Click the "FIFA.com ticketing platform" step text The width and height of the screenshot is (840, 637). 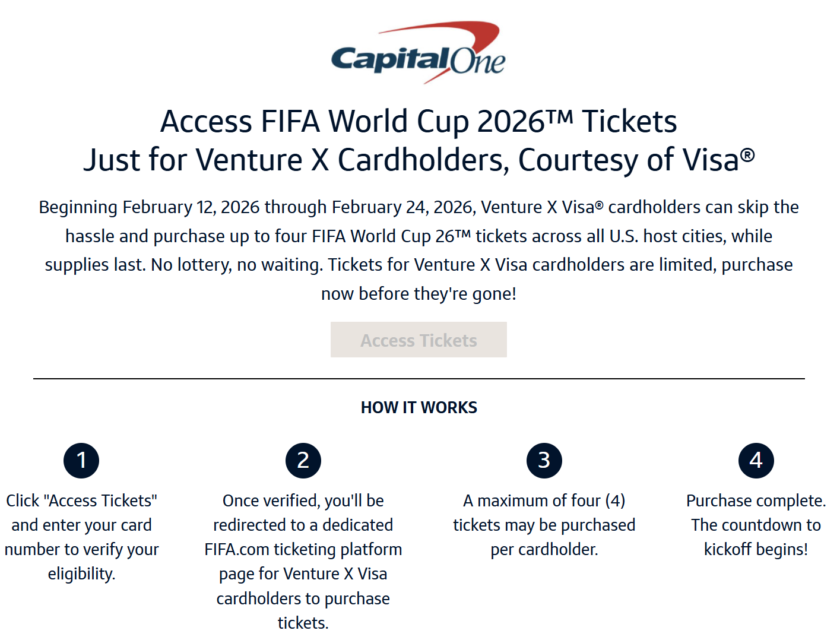[x=303, y=550]
